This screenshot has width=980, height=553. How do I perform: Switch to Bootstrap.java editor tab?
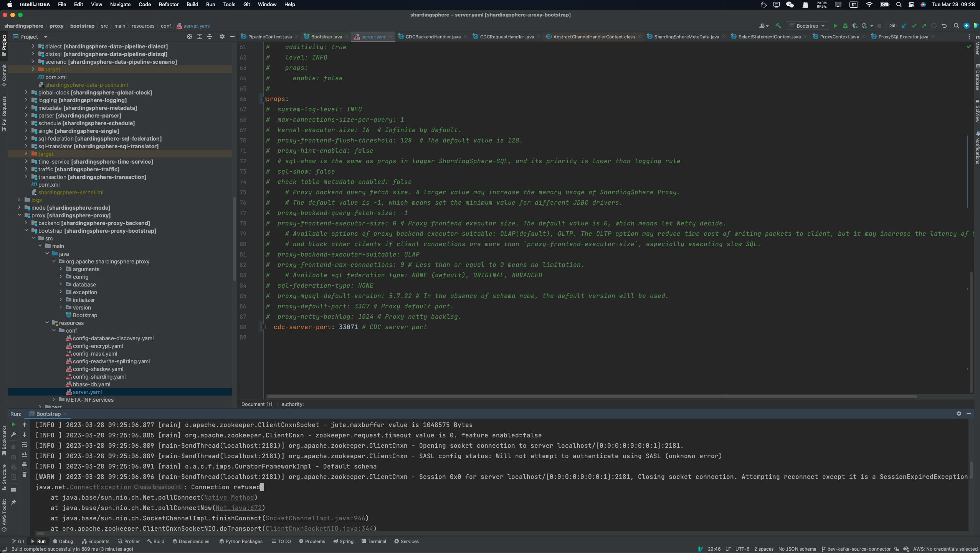pyautogui.click(x=326, y=36)
